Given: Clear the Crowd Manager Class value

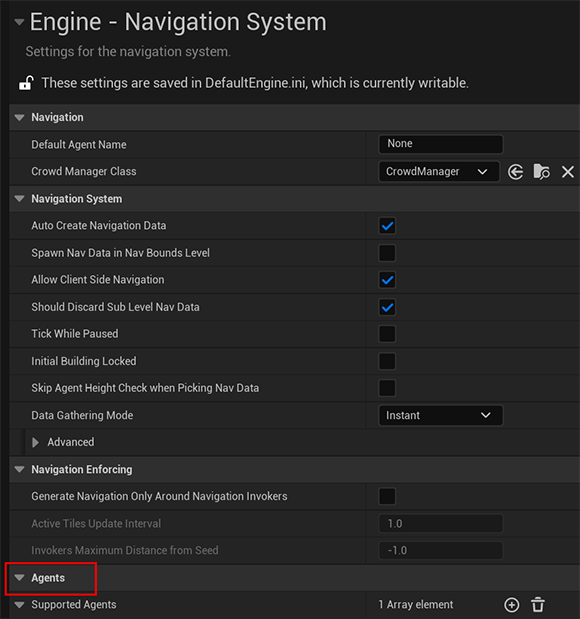Looking at the screenshot, I should point(568,172).
